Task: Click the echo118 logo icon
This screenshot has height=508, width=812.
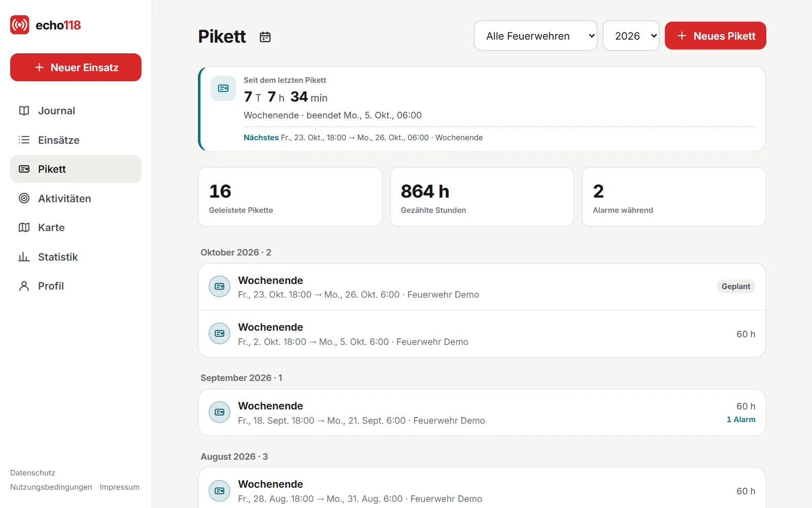Action: 20,25
